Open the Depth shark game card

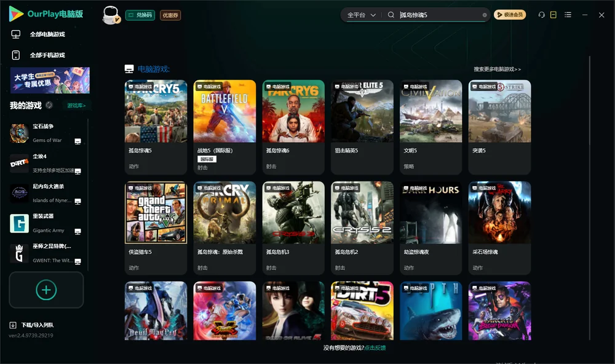pos(431,311)
